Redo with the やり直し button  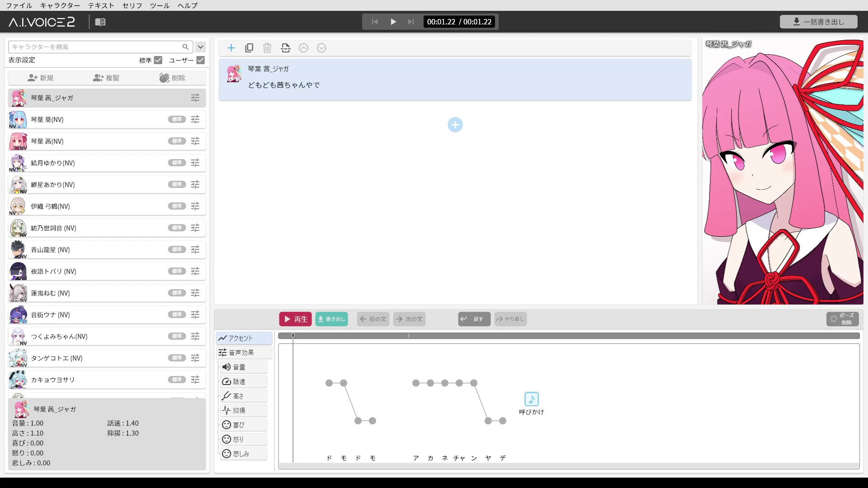coord(510,319)
